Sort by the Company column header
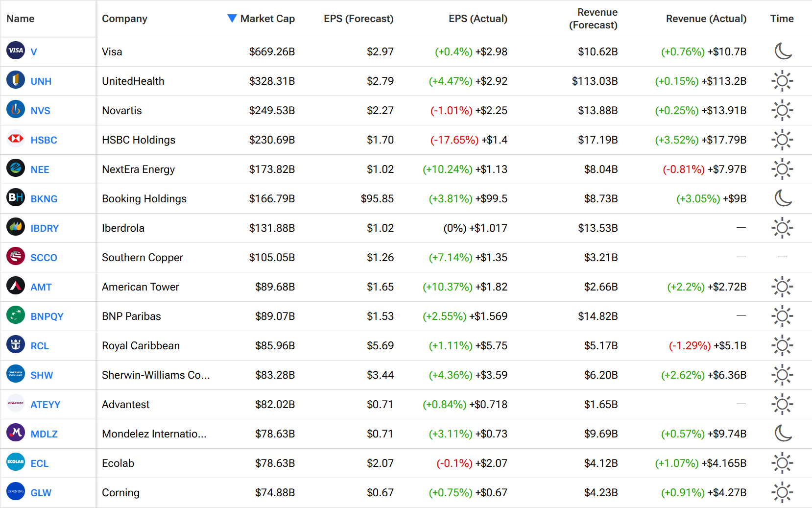812x508 pixels. (124, 19)
